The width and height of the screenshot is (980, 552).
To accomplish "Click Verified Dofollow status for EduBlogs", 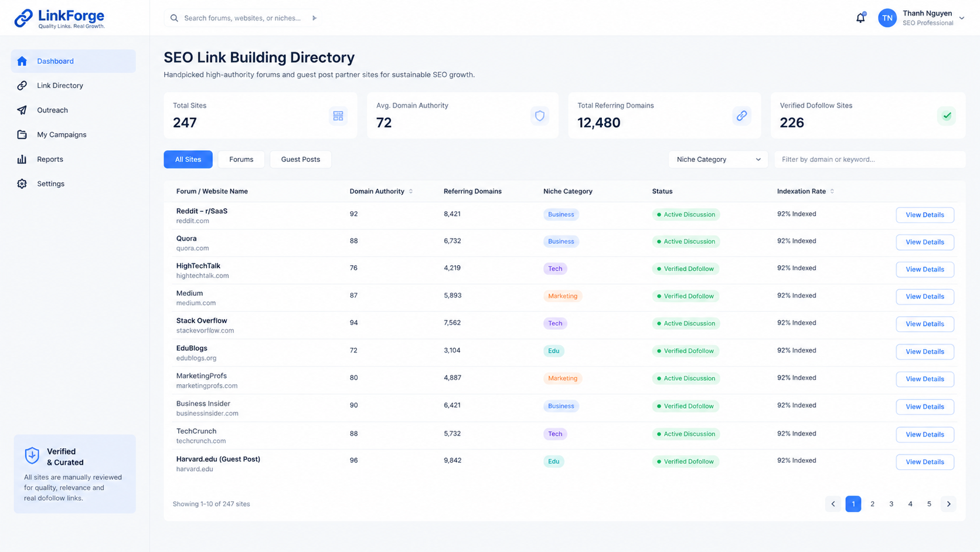I will pos(686,351).
